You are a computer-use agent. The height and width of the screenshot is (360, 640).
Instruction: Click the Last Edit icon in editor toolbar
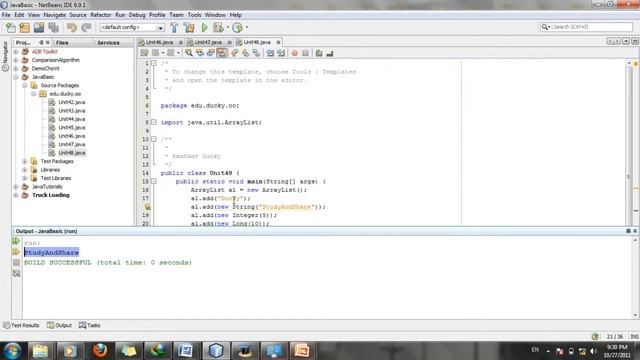click(144, 53)
